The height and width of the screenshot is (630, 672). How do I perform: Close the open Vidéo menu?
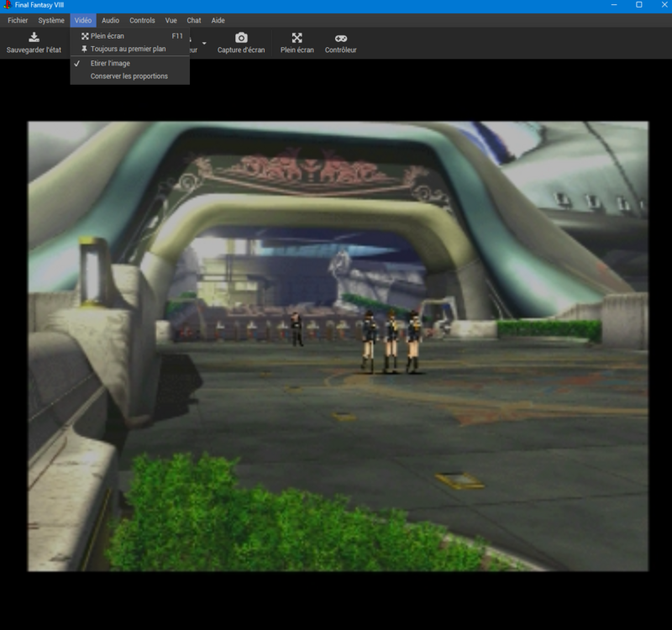[x=83, y=20]
